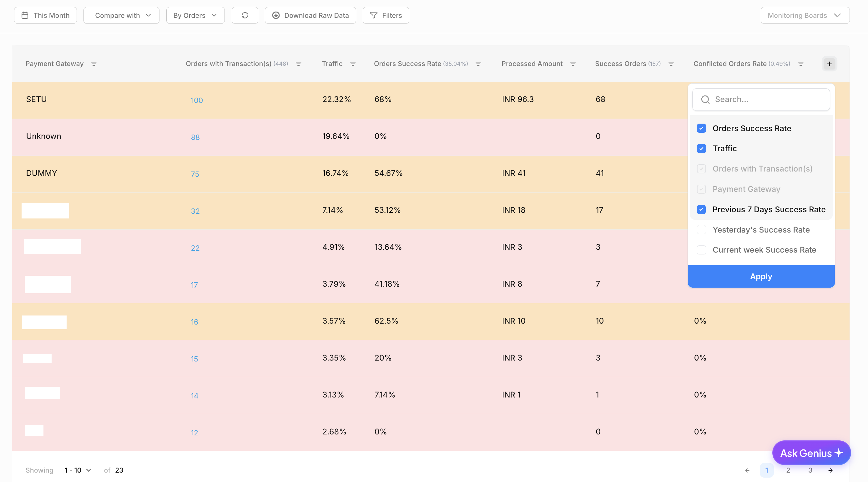Uncheck the Traffic column checkbox
Screen dimensions: 868x482
point(701,148)
